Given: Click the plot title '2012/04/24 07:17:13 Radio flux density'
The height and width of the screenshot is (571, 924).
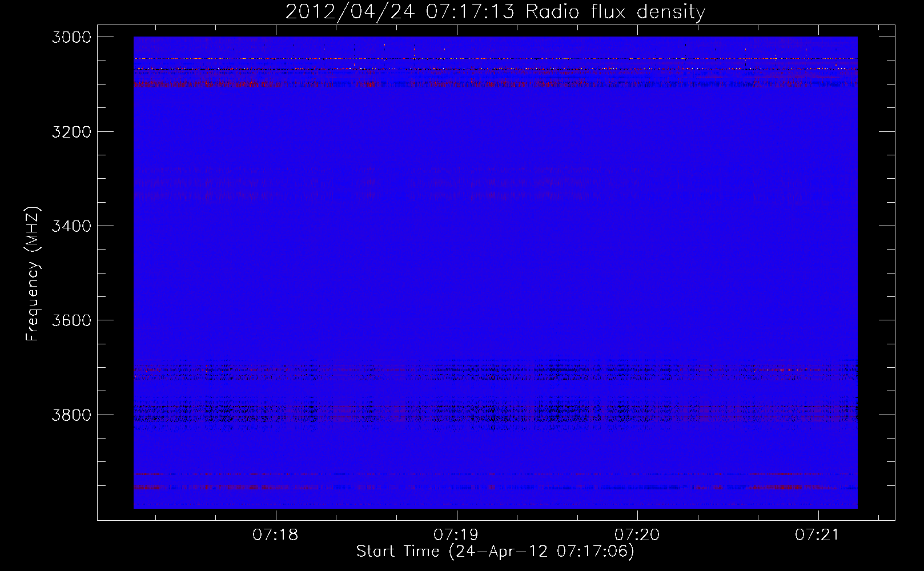Looking at the screenshot, I should click(x=495, y=12).
